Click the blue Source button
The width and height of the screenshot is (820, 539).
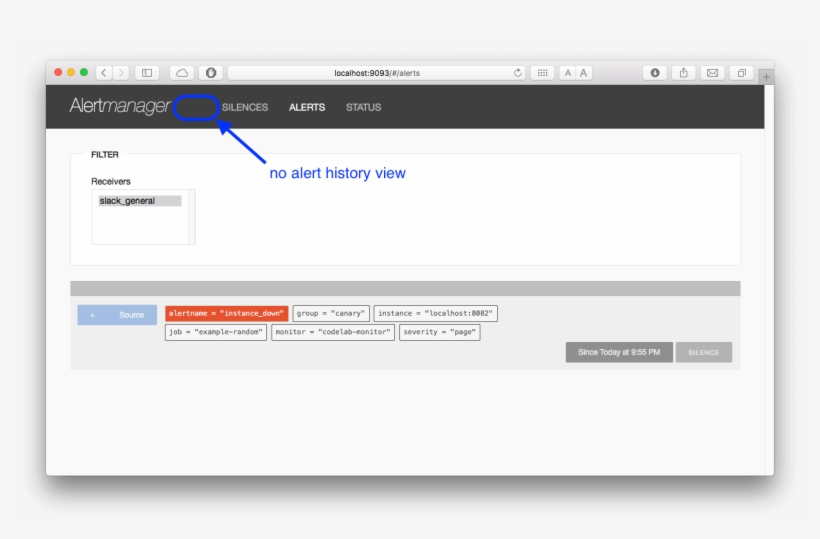click(x=118, y=315)
